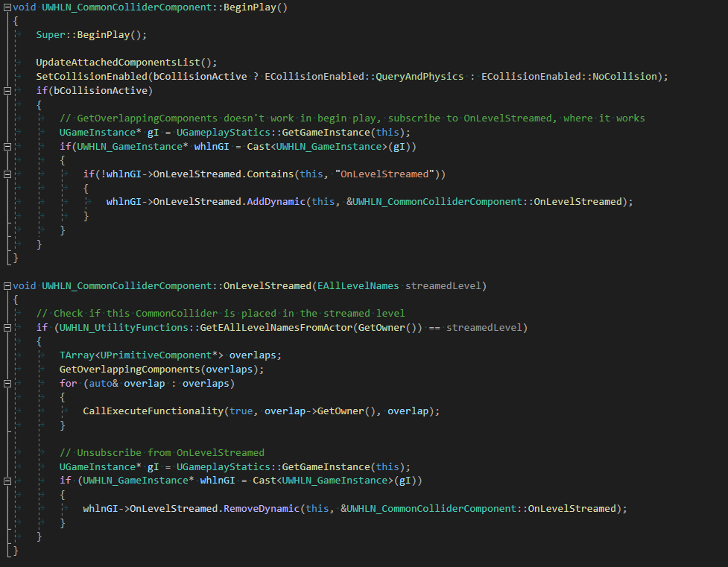Viewport: 728px width, 567px height.
Task: Click Contains method call
Action: (270, 174)
